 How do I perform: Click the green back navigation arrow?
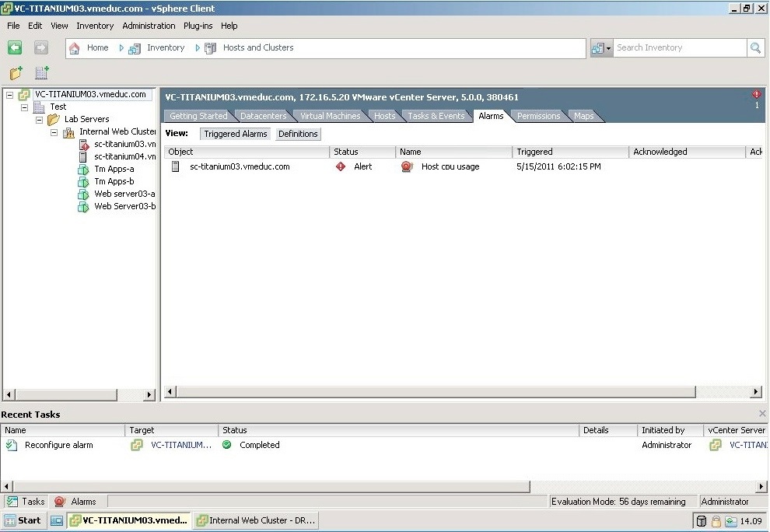click(15, 47)
